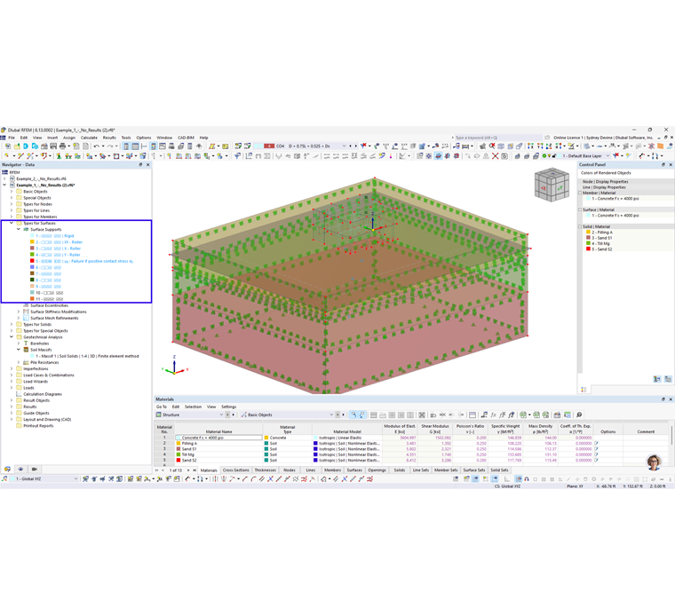Click the support avatar chat icon
The image size is (675, 616).
(654, 462)
